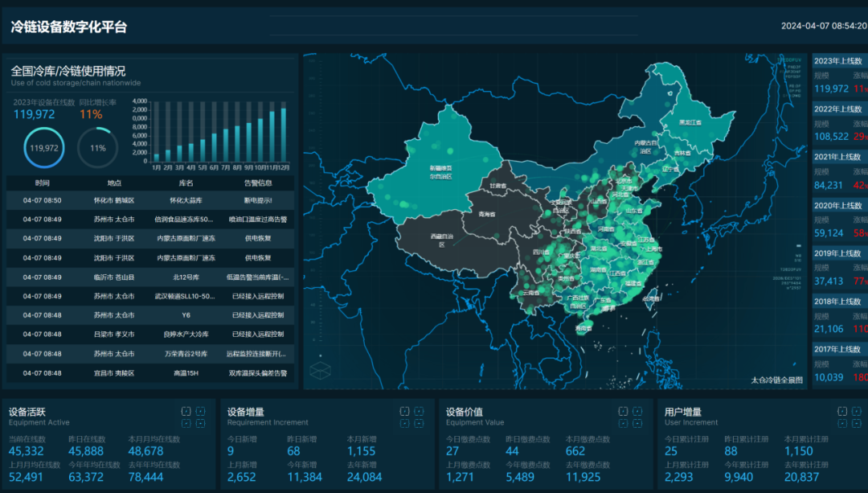Click the corner icon beside the User Increment title
This screenshot has height=493, width=868.
pos(842,412)
